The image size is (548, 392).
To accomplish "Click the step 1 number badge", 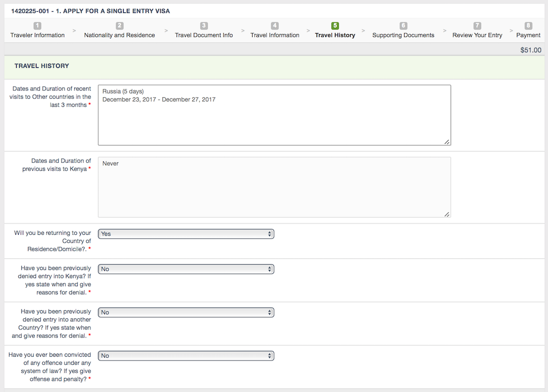I will (37, 26).
